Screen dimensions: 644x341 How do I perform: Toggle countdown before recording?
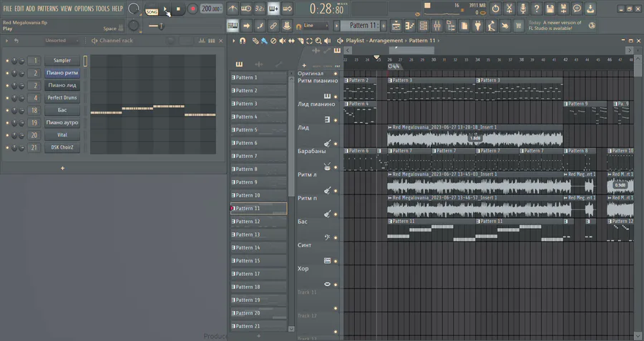260,8
